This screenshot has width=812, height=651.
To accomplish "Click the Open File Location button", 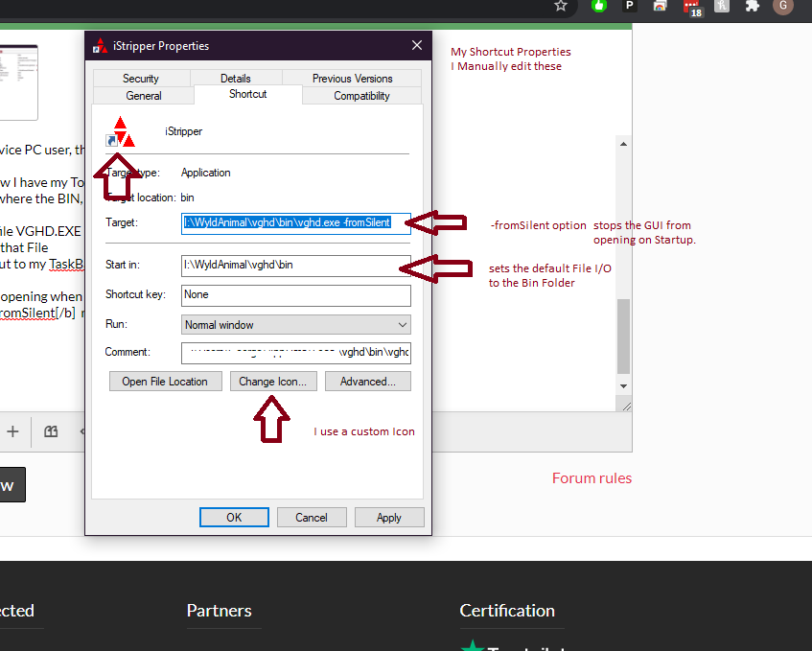I will (165, 382).
